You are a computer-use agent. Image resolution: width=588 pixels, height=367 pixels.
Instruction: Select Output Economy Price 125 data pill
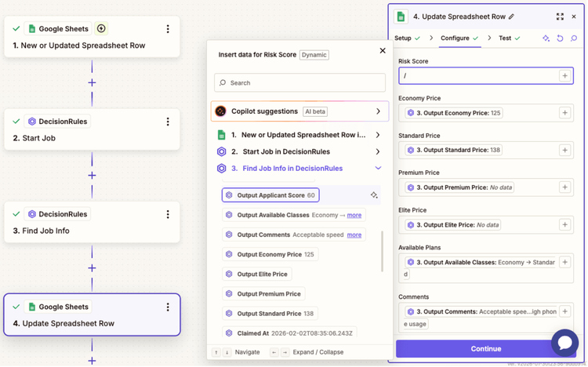coord(270,254)
